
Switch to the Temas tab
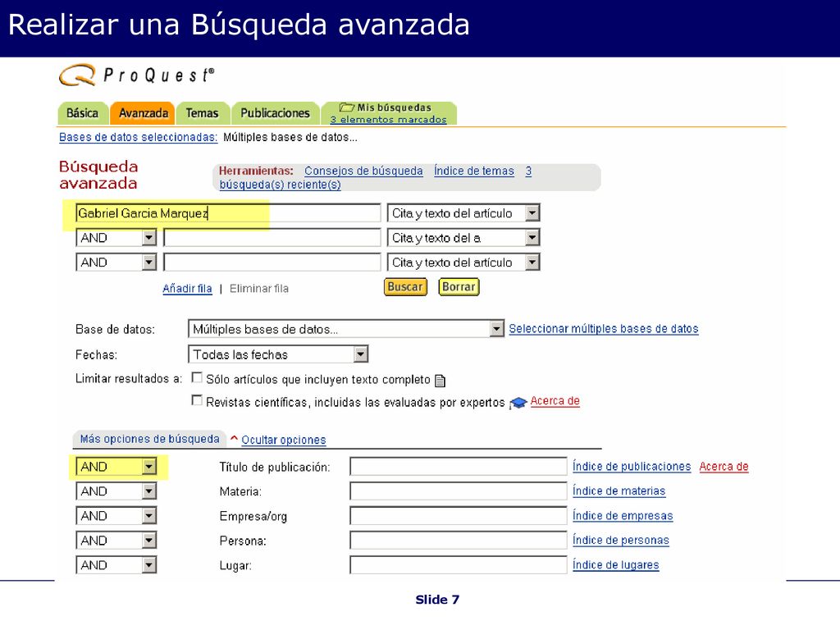coord(203,113)
